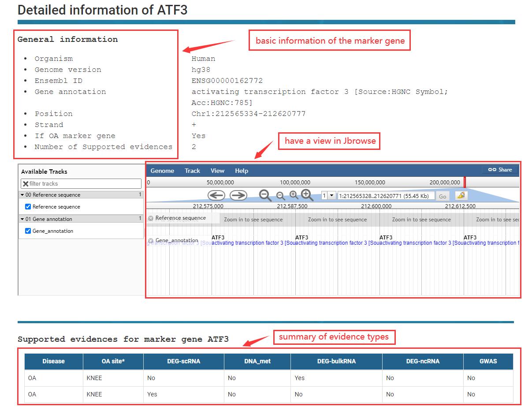Viewport: 532px width, 407px height.
Task: Clear the filter tracks X icon
Action: (x=26, y=184)
